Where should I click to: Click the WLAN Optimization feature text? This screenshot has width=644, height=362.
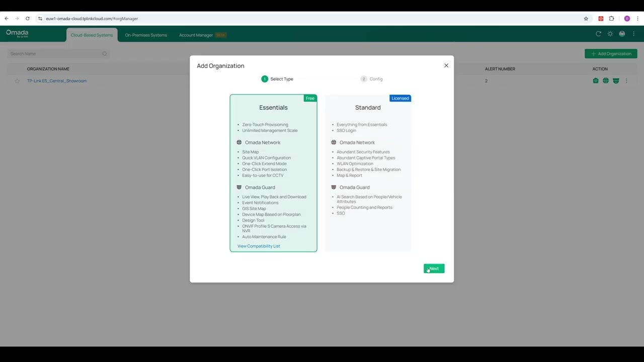[x=355, y=164]
